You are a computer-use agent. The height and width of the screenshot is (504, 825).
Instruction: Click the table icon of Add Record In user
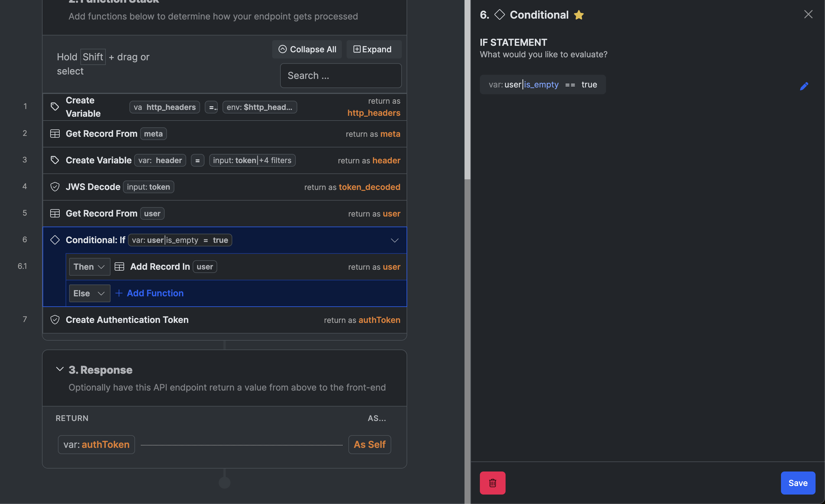[x=119, y=266]
